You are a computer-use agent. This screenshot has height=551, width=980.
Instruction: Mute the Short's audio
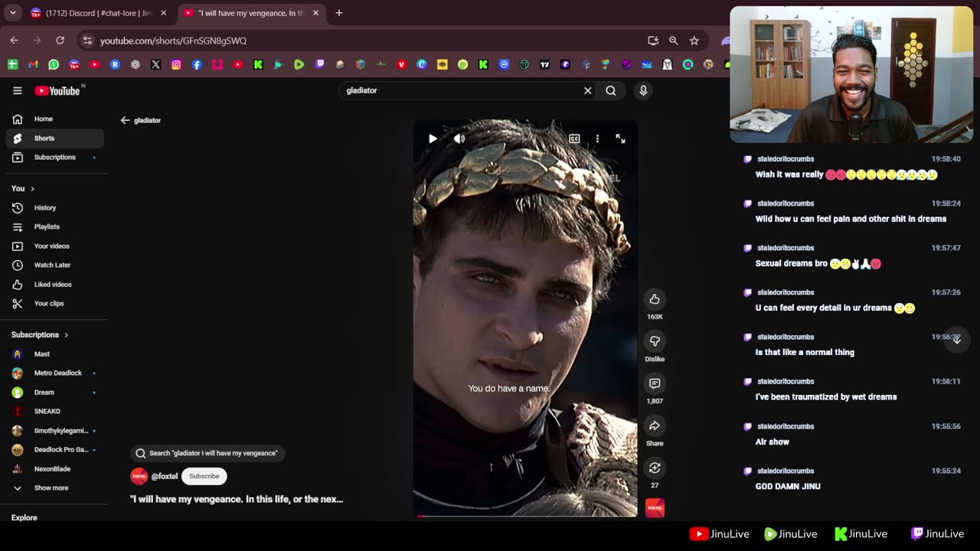[x=459, y=139]
